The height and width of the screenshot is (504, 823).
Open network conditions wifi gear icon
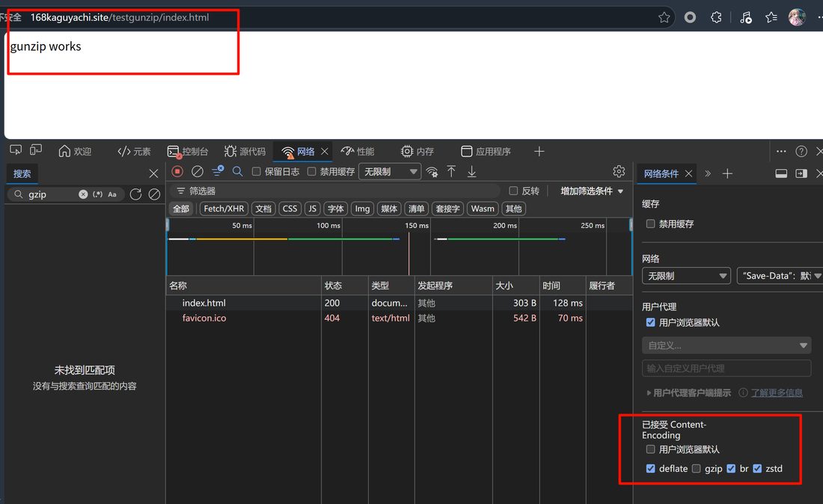(432, 171)
